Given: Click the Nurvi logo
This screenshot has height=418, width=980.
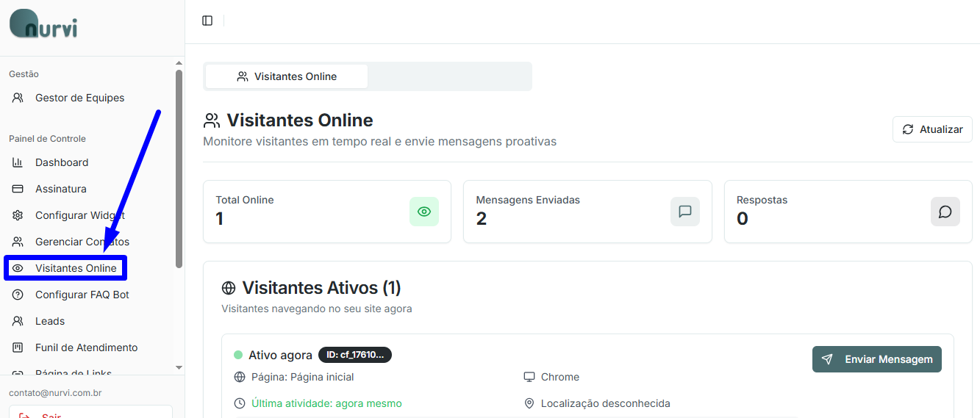Looking at the screenshot, I should pyautogui.click(x=43, y=24).
